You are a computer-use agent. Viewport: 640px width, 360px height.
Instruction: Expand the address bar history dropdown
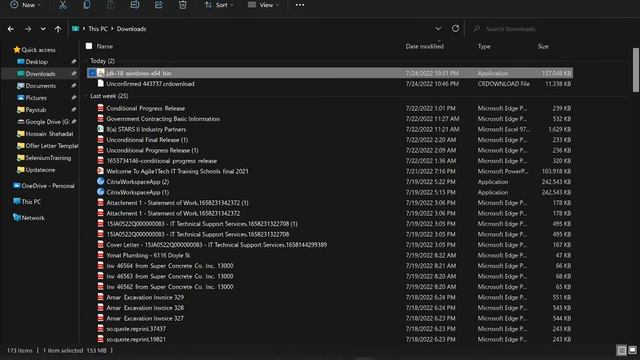438,29
